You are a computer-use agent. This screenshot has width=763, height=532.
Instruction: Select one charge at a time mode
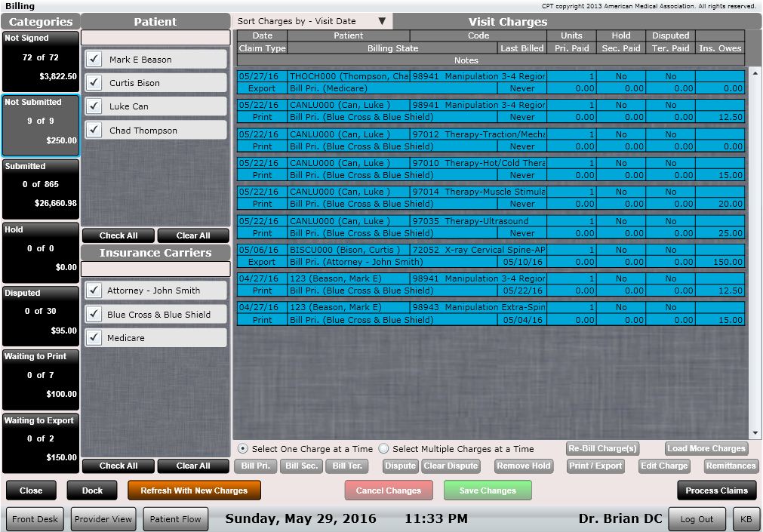245,444
